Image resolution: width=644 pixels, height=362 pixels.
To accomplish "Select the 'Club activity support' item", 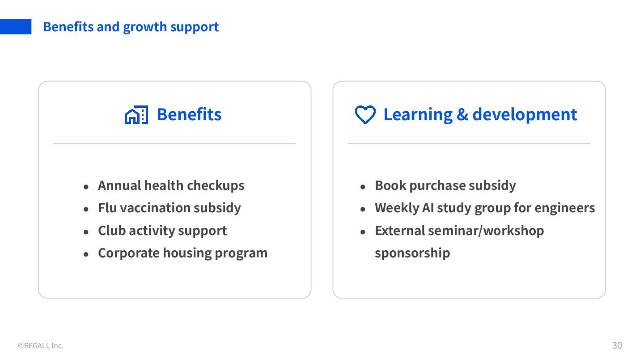I will [x=162, y=231].
